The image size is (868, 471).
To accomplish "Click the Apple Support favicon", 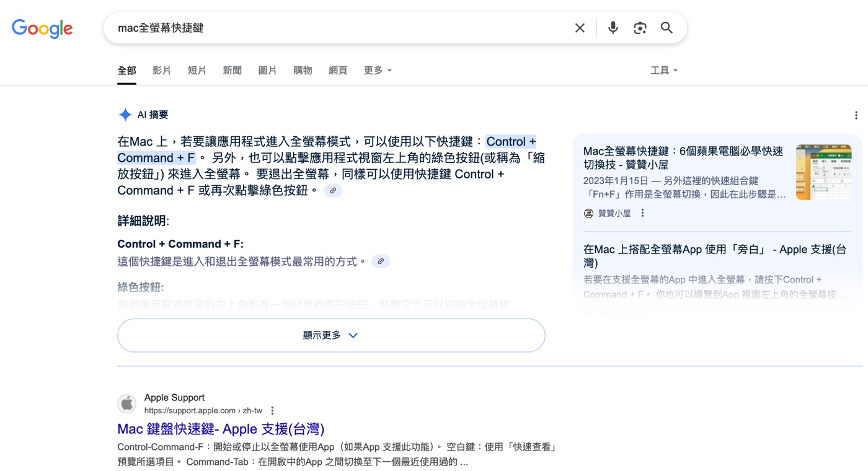I will click(127, 404).
